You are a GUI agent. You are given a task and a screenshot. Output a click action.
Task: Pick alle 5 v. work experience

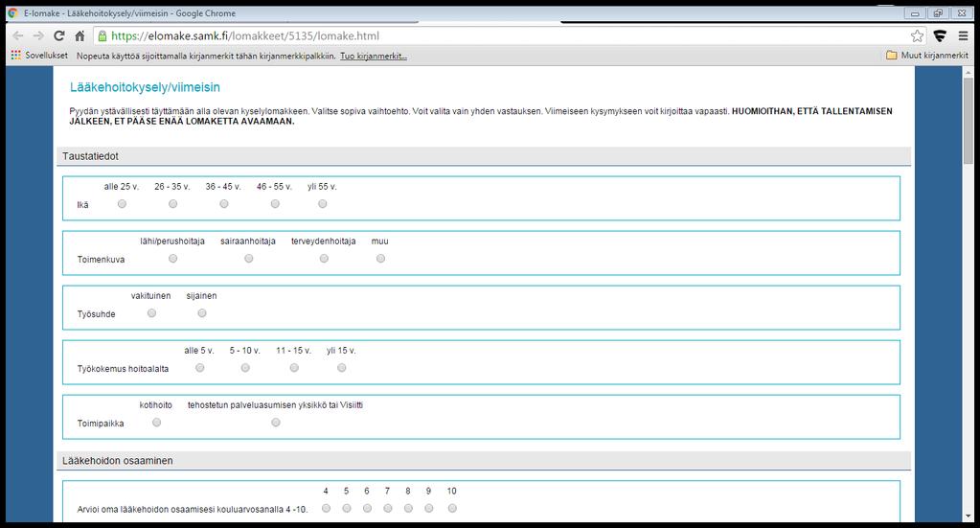tap(200, 367)
